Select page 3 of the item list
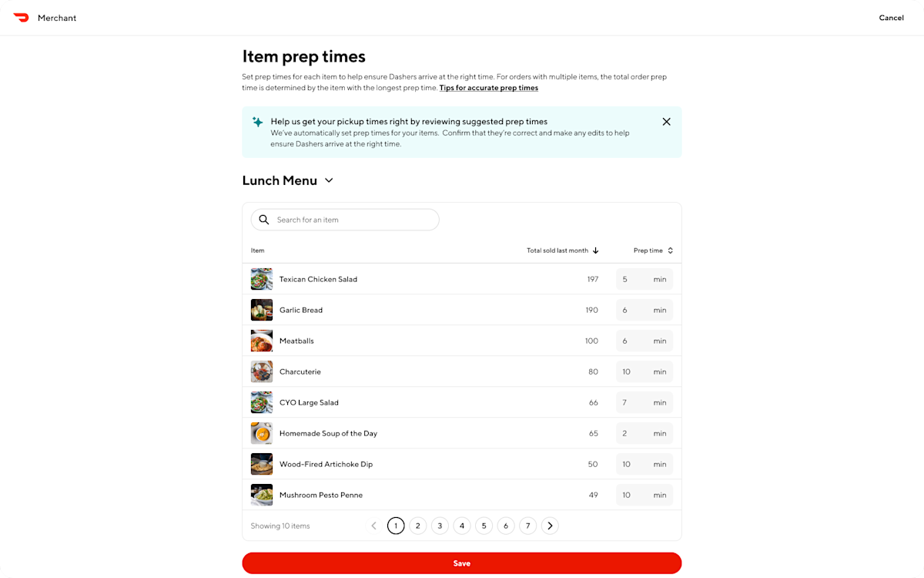Viewport: 924px width, 578px height. click(440, 525)
